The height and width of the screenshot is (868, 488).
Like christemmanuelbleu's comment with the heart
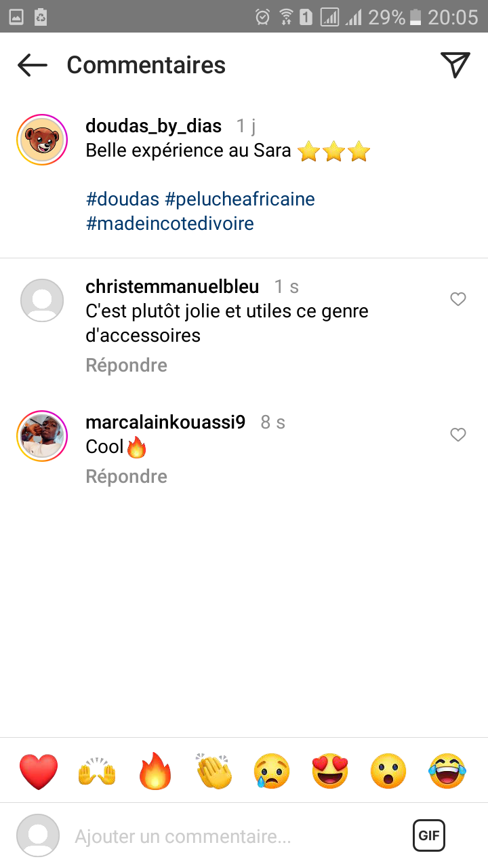click(x=458, y=299)
